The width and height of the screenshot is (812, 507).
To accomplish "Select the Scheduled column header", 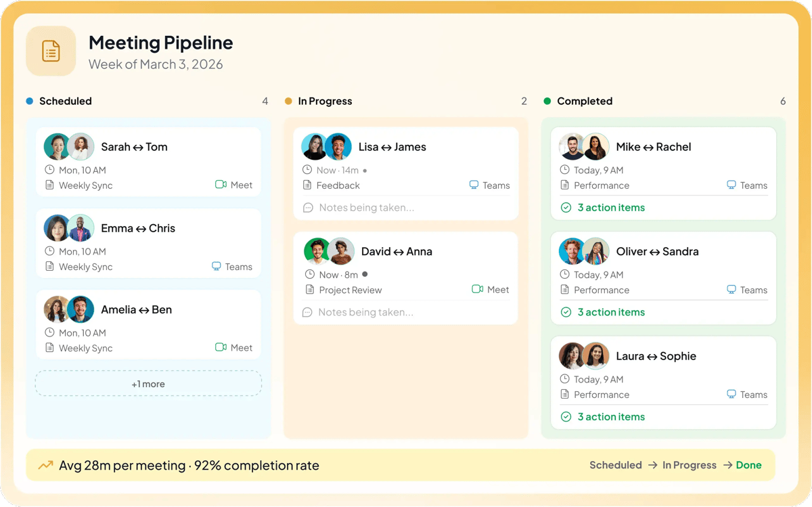I will pyautogui.click(x=65, y=101).
